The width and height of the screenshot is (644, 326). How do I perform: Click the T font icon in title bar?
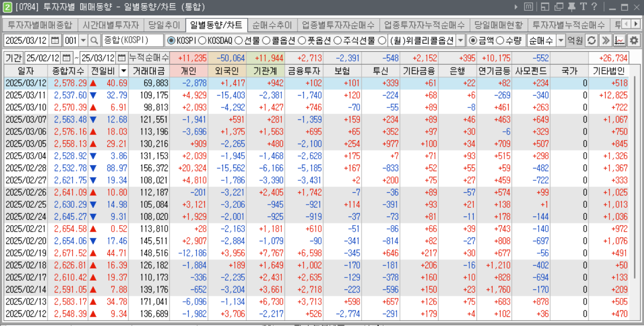(x=583, y=7)
